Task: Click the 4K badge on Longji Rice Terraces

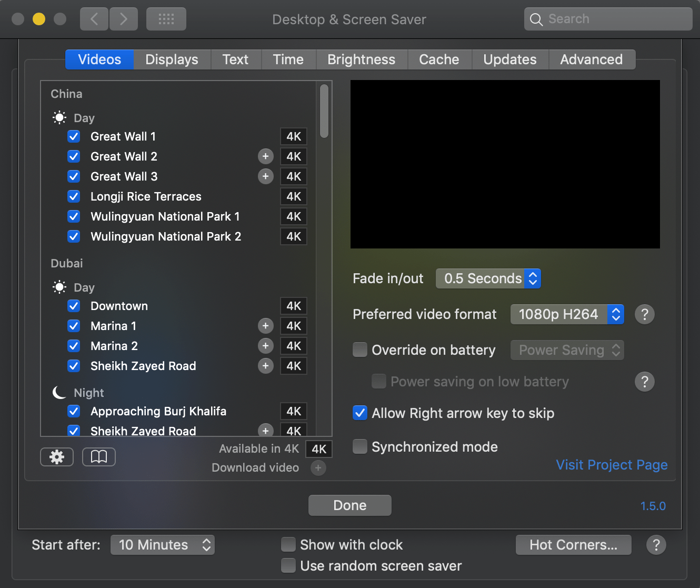Action: click(x=294, y=196)
